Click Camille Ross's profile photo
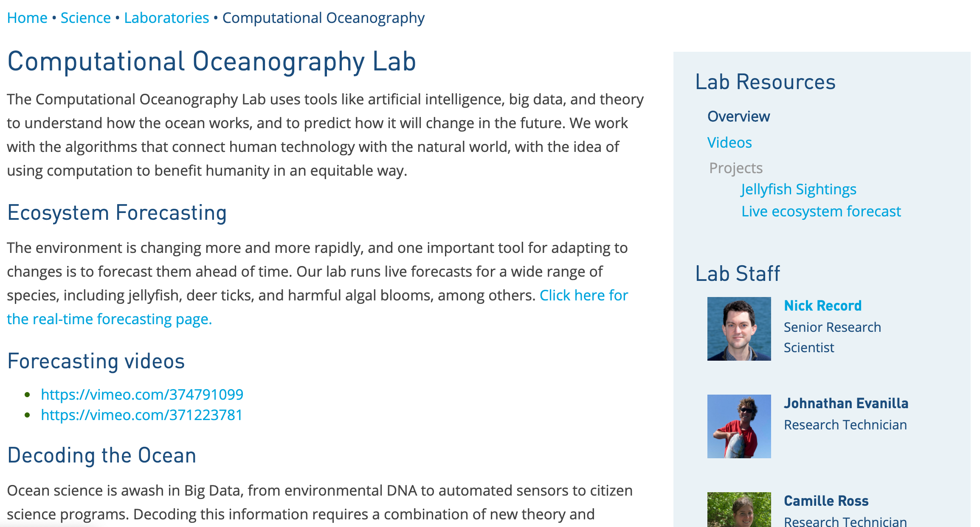 (739, 509)
